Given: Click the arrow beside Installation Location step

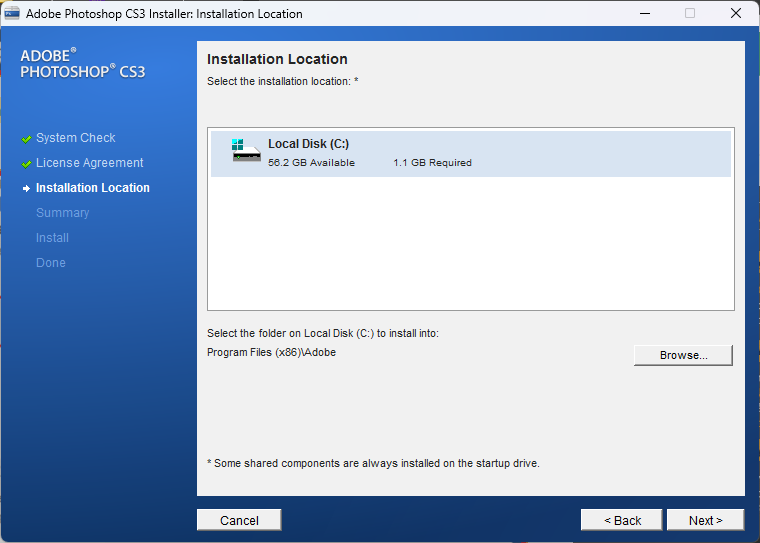Looking at the screenshot, I should [x=27, y=188].
